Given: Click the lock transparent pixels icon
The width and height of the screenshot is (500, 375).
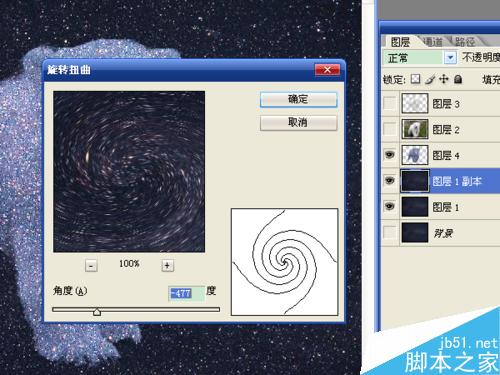Looking at the screenshot, I should point(415,79).
